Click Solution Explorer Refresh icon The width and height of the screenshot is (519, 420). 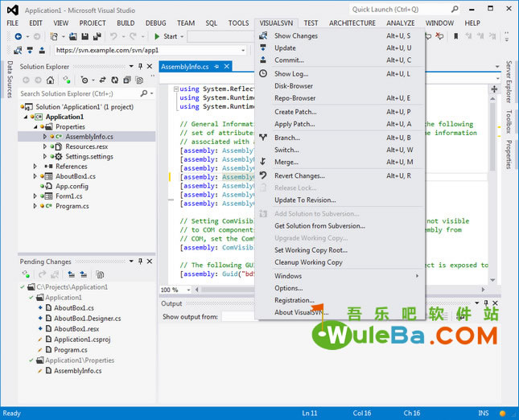pyautogui.click(x=115, y=80)
